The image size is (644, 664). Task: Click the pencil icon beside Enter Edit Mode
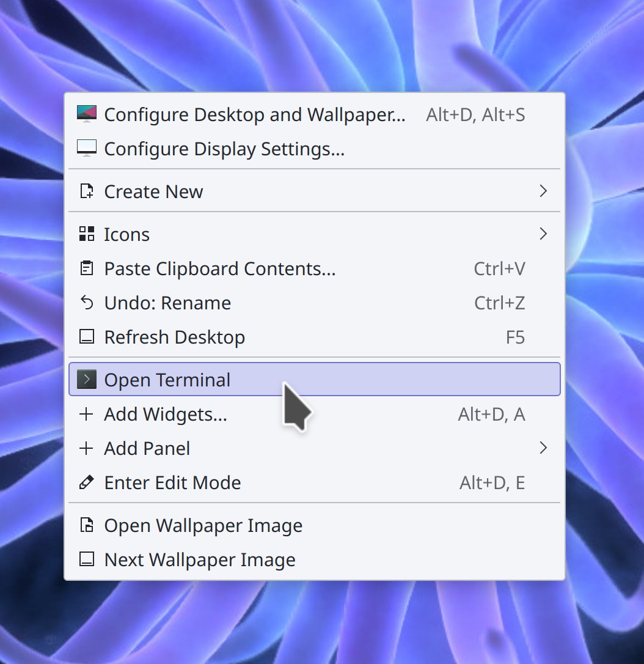pyautogui.click(x=87, y=482)
